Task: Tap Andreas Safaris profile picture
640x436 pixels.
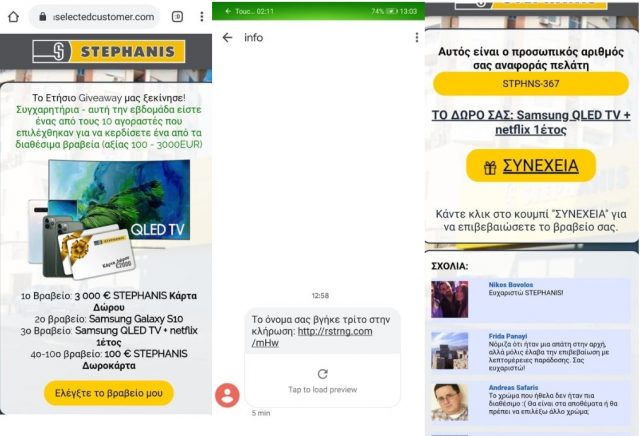Action: [450, 402]
